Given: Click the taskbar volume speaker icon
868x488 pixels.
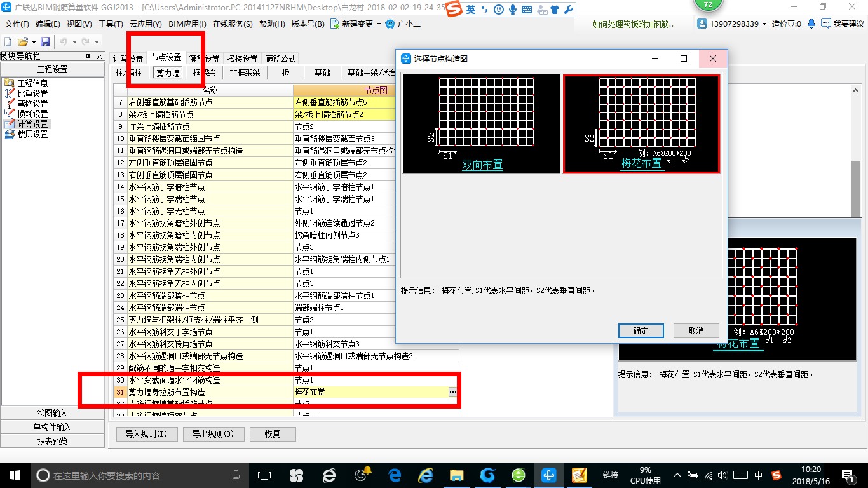Looking at the screenshot, I should [724, 475].
